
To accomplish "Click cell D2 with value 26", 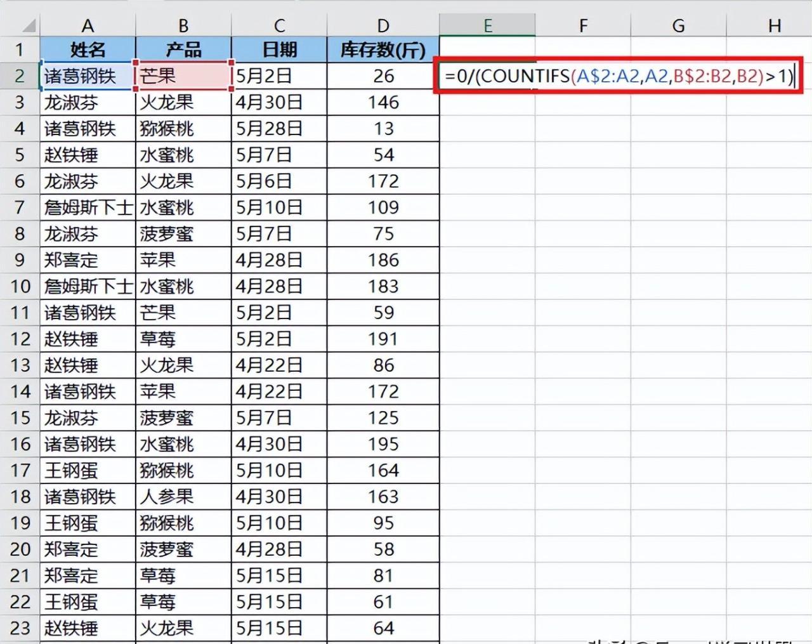I will [383, 76].
